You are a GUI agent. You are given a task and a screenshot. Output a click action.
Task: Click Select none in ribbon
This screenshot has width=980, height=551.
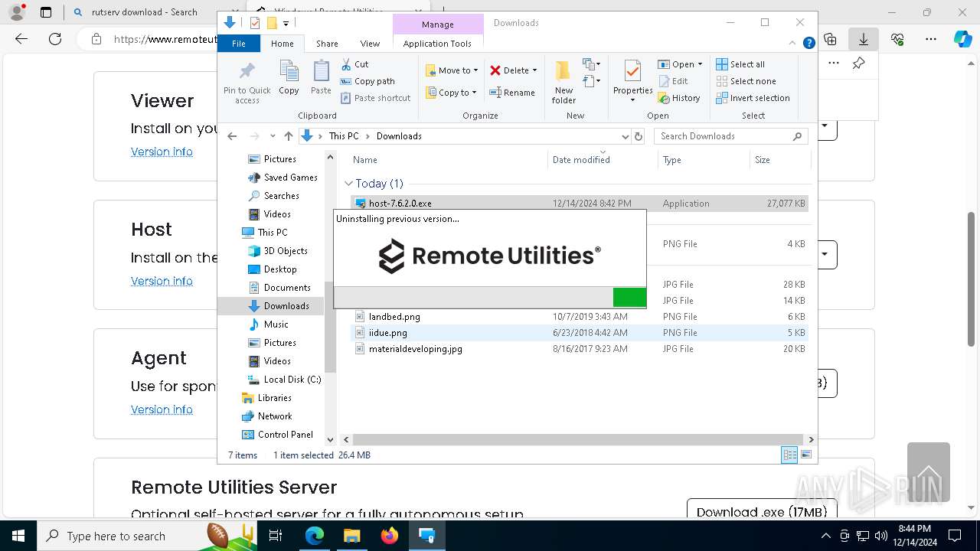pos(746,81)
